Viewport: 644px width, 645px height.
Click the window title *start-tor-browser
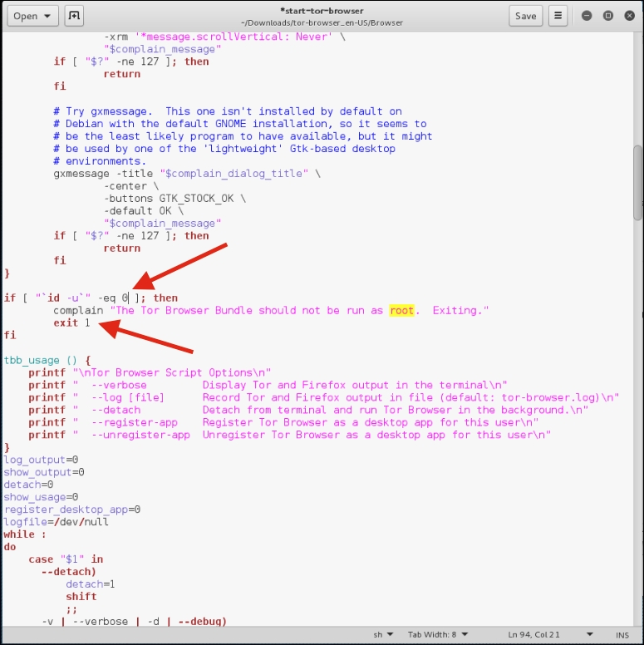tap(322, 11)
